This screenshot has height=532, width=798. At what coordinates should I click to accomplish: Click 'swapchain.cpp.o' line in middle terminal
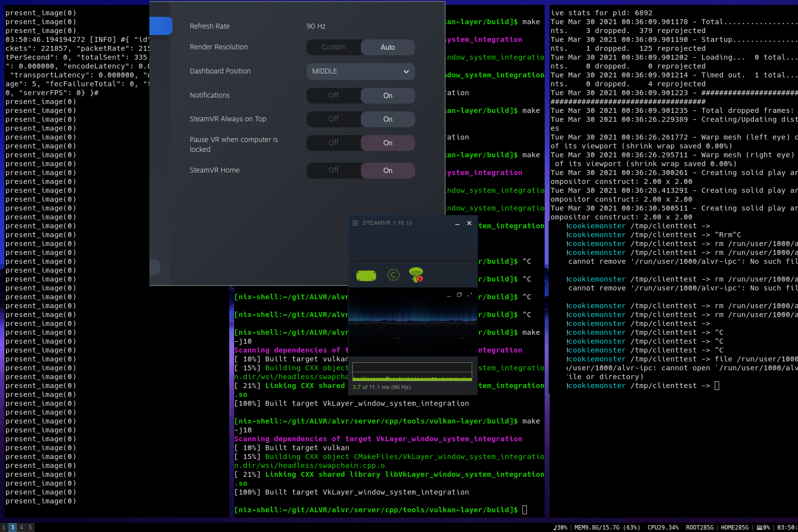click(310, 465)
